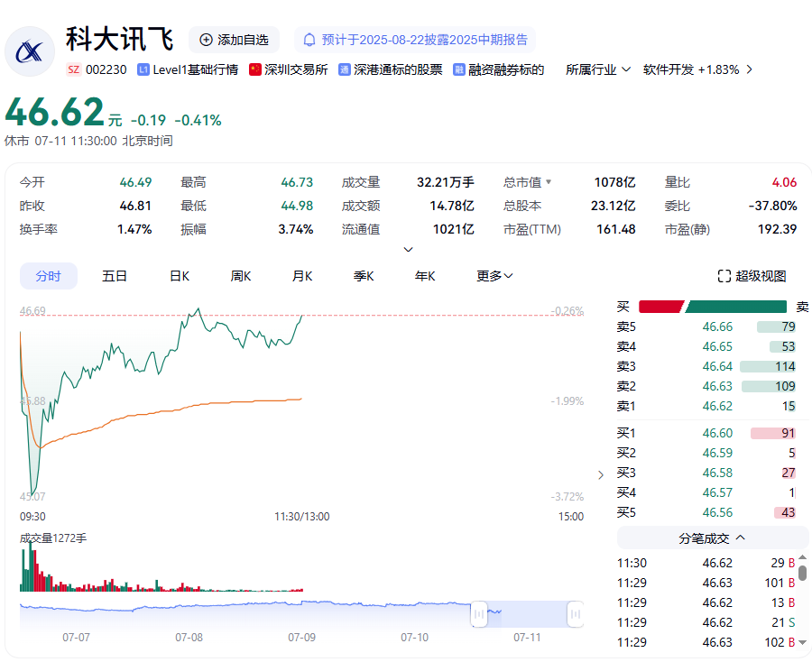Select the 五日 chart tab

[115, 276]
